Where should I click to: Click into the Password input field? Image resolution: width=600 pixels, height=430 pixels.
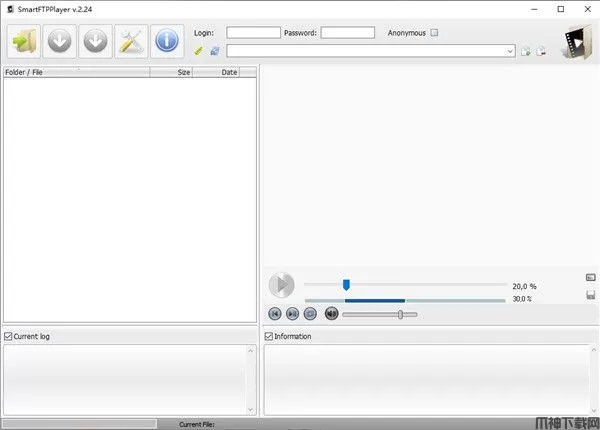(347, 33)
